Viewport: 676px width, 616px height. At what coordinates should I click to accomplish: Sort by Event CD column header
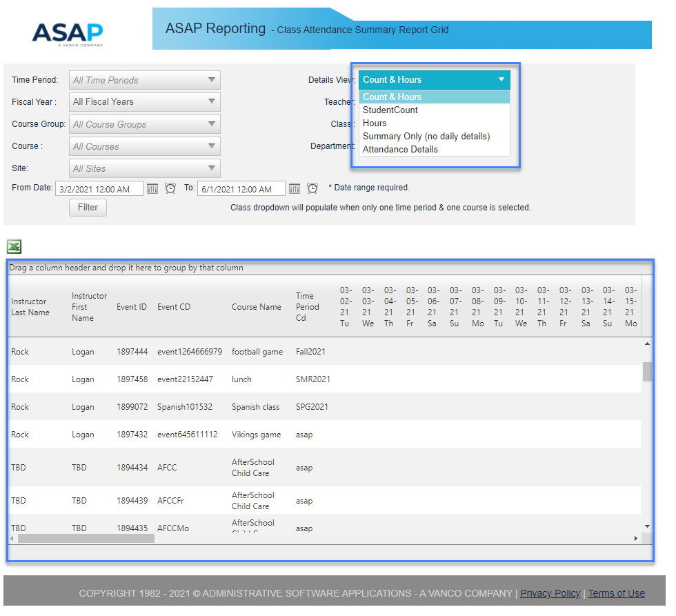coord(174,307)
